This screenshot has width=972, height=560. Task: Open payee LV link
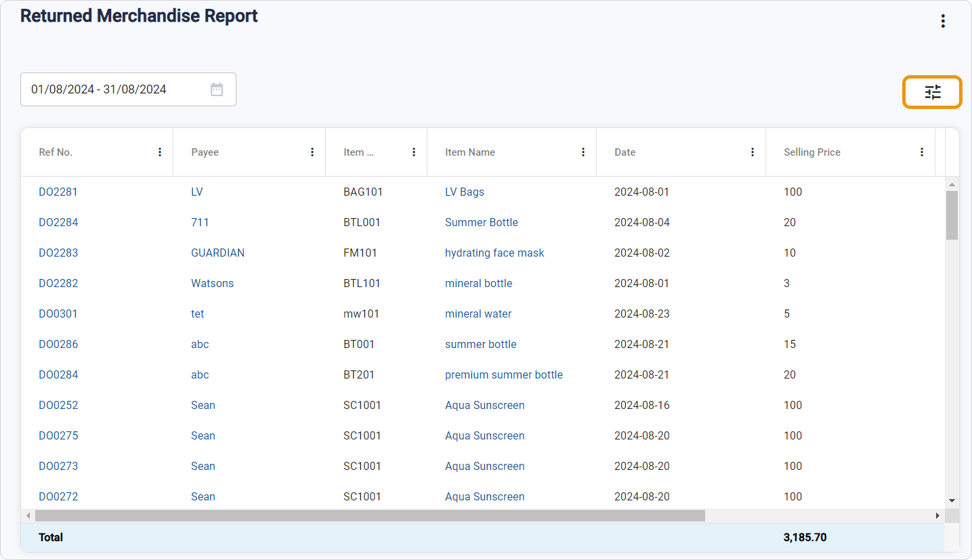pos(197,192)
